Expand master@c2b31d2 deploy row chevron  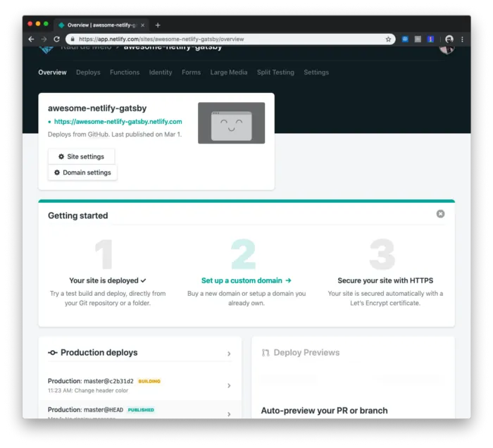(x=229, y=385)
